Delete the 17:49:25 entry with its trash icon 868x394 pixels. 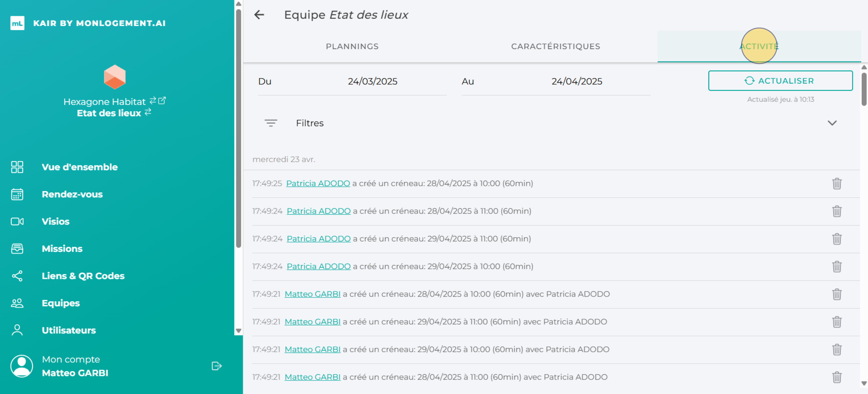(x=837, y=183)
